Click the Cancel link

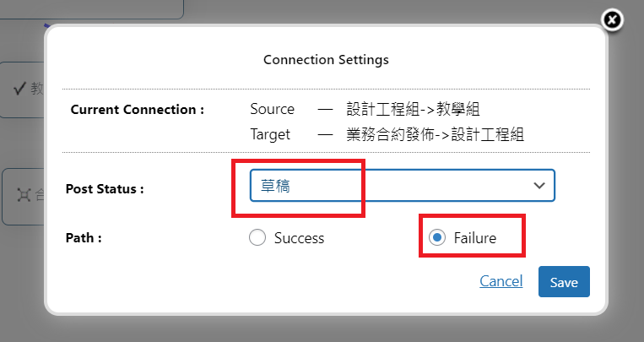501,281
